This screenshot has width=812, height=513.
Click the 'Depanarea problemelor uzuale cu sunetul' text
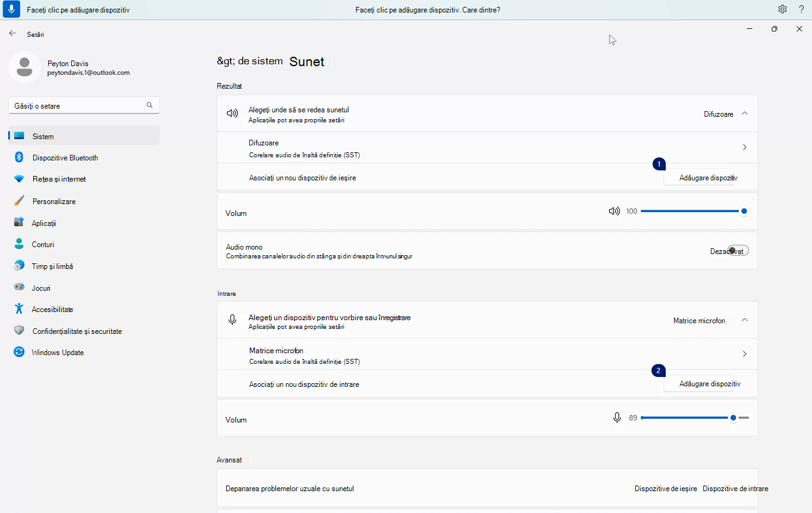coord(289,489)
